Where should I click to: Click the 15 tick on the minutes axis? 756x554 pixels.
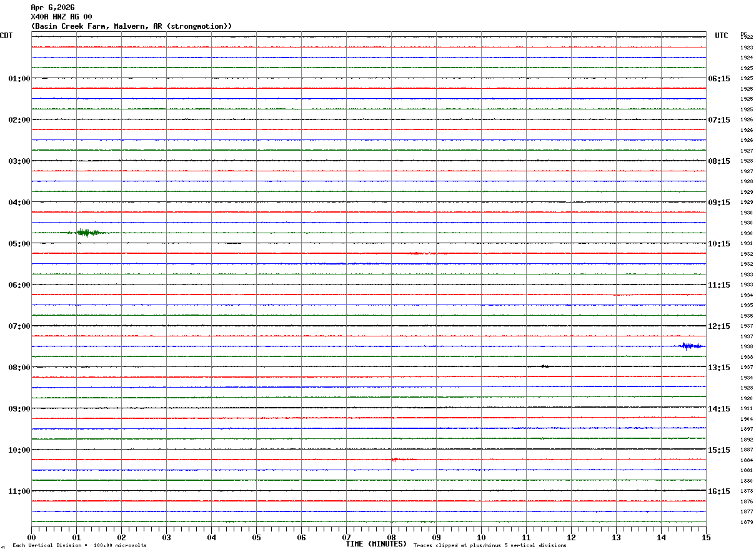click(705, 537)
